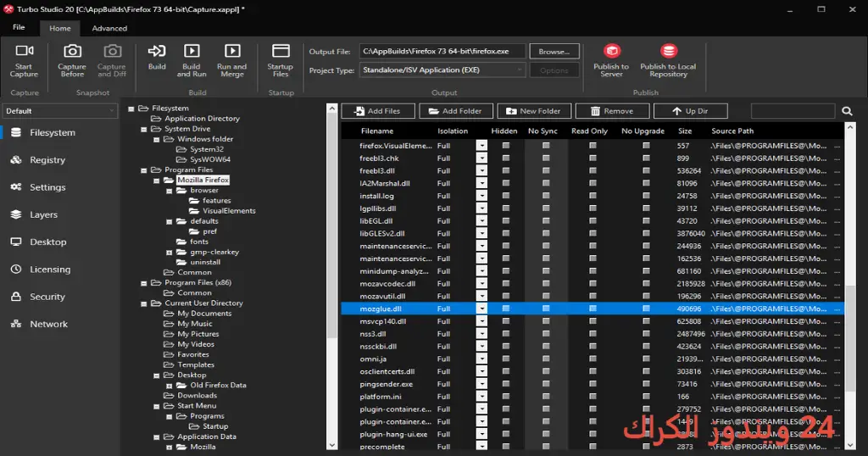Select the My Documents folder in tree
Image resolution: width=868 pixels, height=456 pixels.
(x=204, y=314)
